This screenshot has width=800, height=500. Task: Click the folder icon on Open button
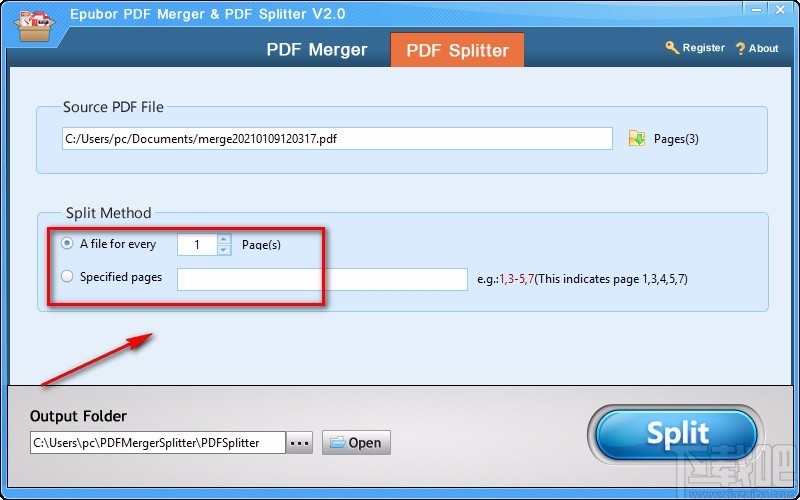(338, 442)
